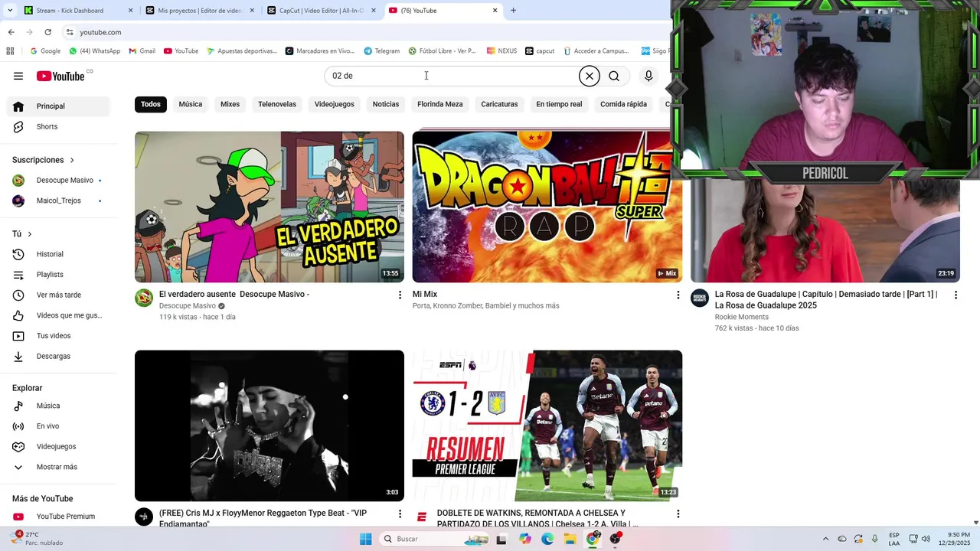The width and height of the screenshot is (980, 551).
Task: Go back with the browser arrow
Action: (11, 32)
